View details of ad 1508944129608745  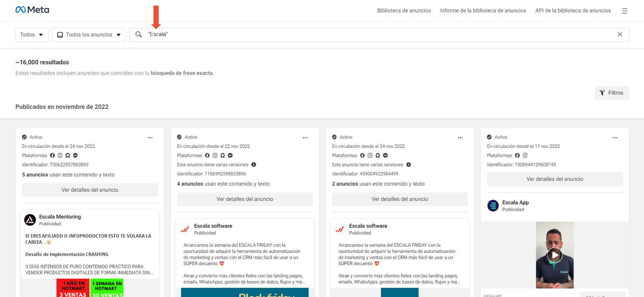point(555,179)
